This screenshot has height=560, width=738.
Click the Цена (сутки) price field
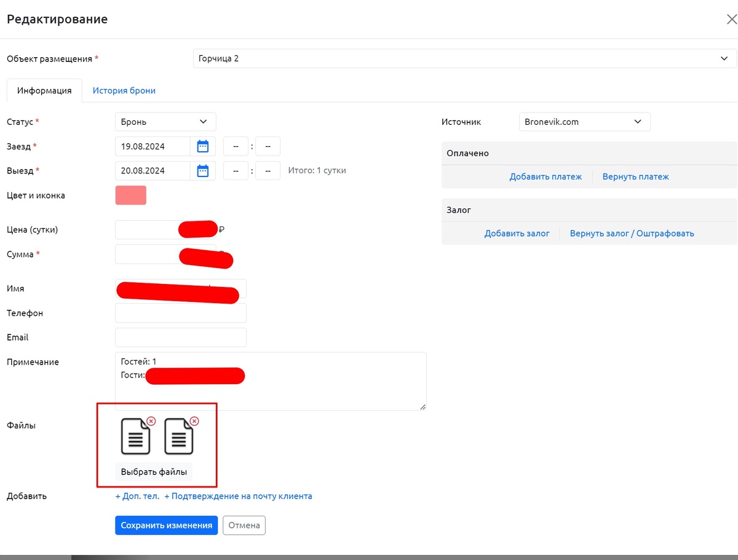(x=165, y=230)
